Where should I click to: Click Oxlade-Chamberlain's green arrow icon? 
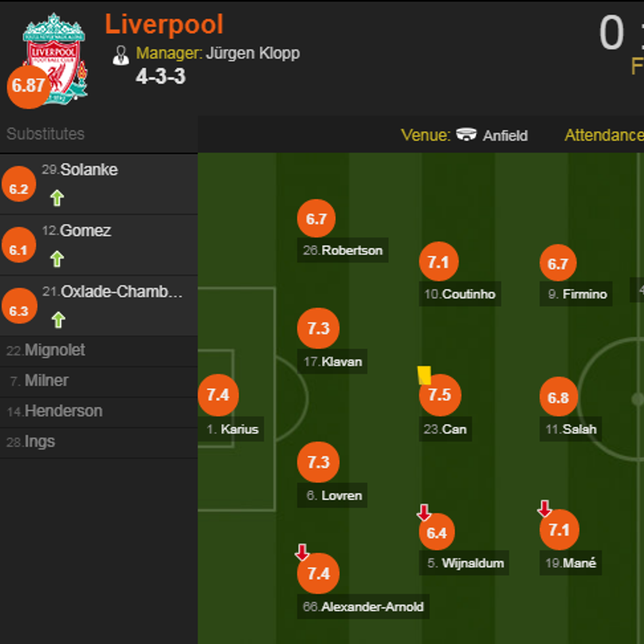[x=58, y=320]
